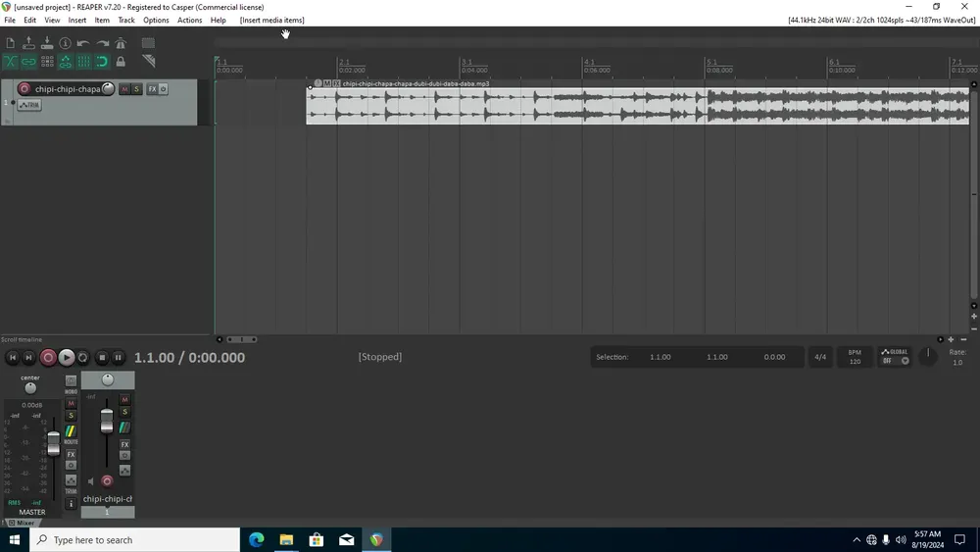Click the FX icon on media item header
Screen dimensions: 980x552
pyautogui.click(x=336, y=83)
